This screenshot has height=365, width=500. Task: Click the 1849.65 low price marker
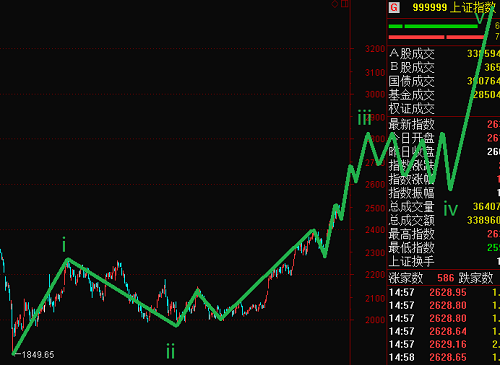coord(38,355)
